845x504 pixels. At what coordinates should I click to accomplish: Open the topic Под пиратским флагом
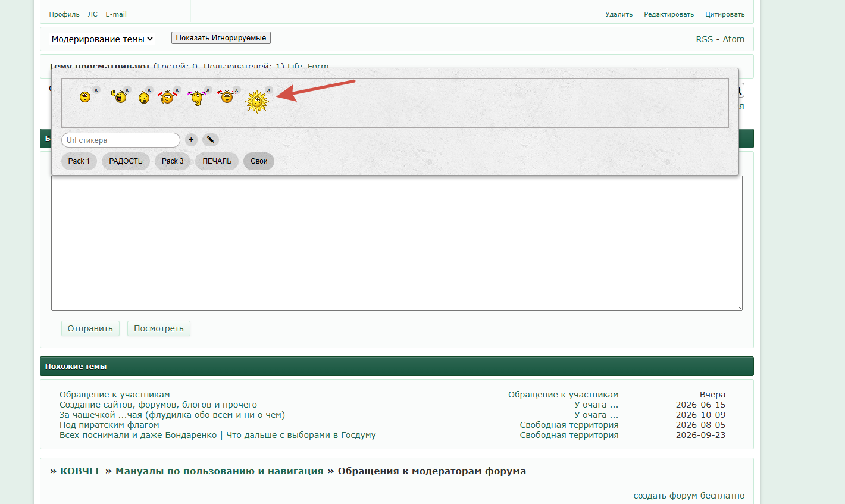coord(109,425)
